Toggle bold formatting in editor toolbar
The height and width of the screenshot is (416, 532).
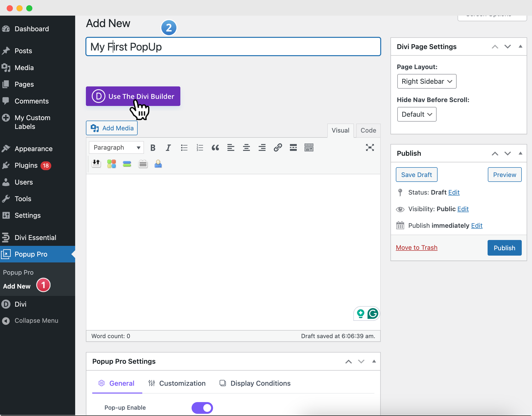[x=153, y=147]
